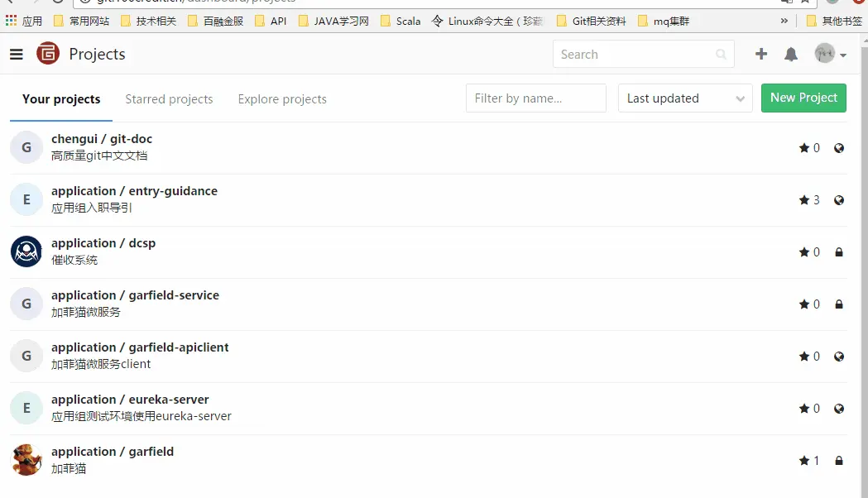The width and height of the screenshot is (868, 498).
Task: Switch to Explore projects tab
Action: click(282, 99)
